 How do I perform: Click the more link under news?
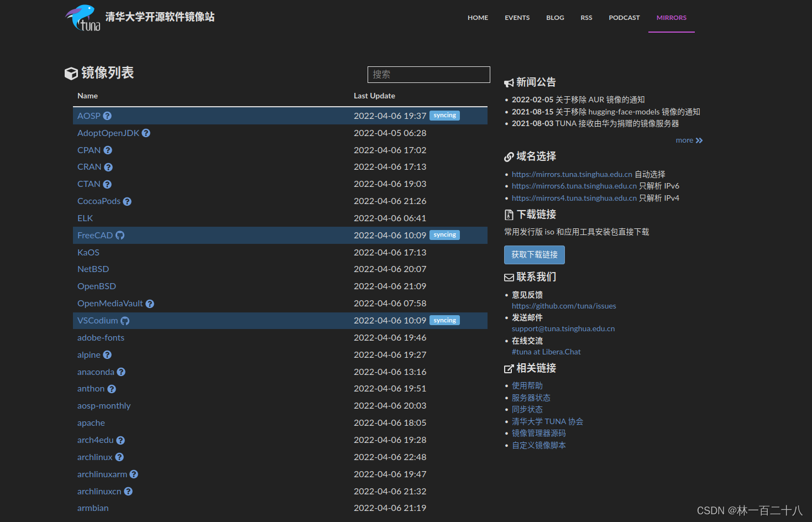coord(689,140)
